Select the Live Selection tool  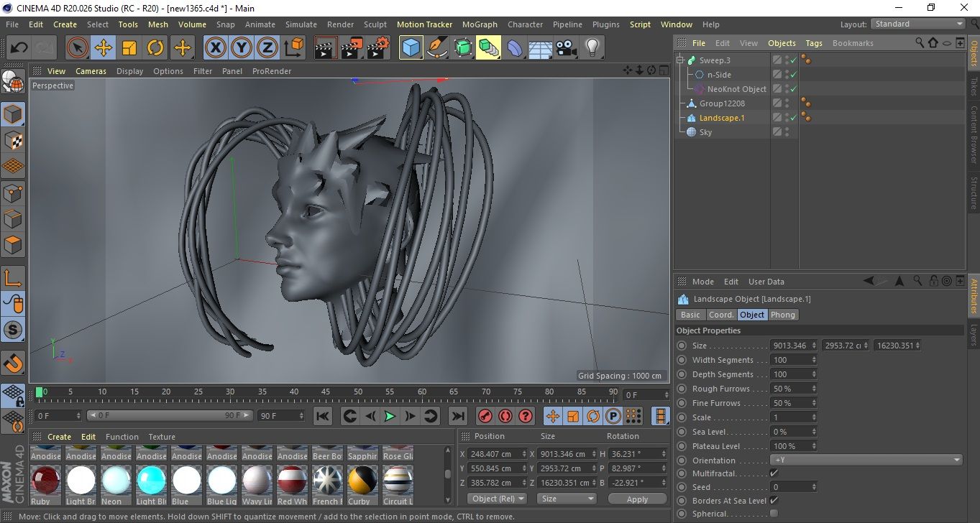click(x=78, y=48)
